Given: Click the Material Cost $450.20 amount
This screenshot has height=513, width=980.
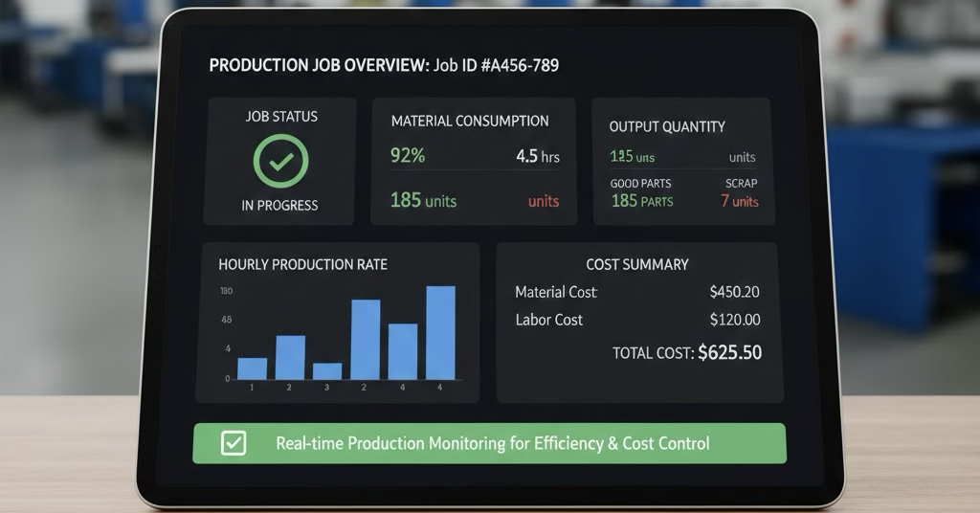Looking at the screenshot, I should (734, 292).
